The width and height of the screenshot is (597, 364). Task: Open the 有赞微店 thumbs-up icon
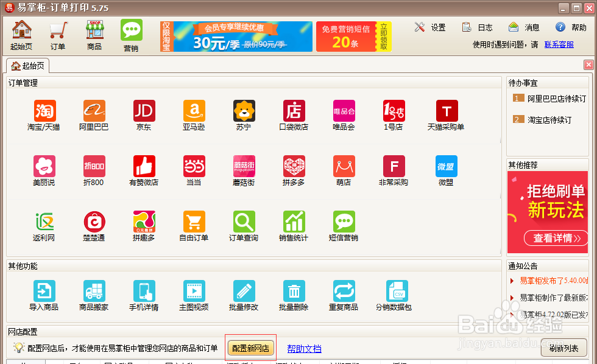point(144,166)
